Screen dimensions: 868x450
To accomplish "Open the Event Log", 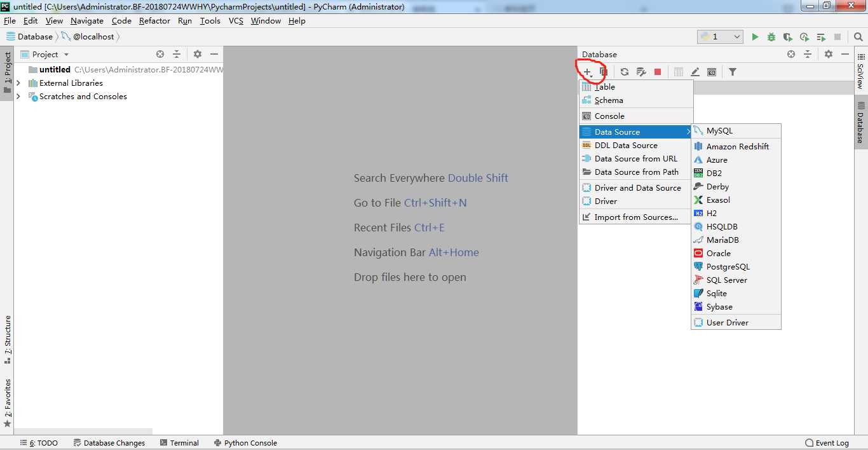I will 827,443.
